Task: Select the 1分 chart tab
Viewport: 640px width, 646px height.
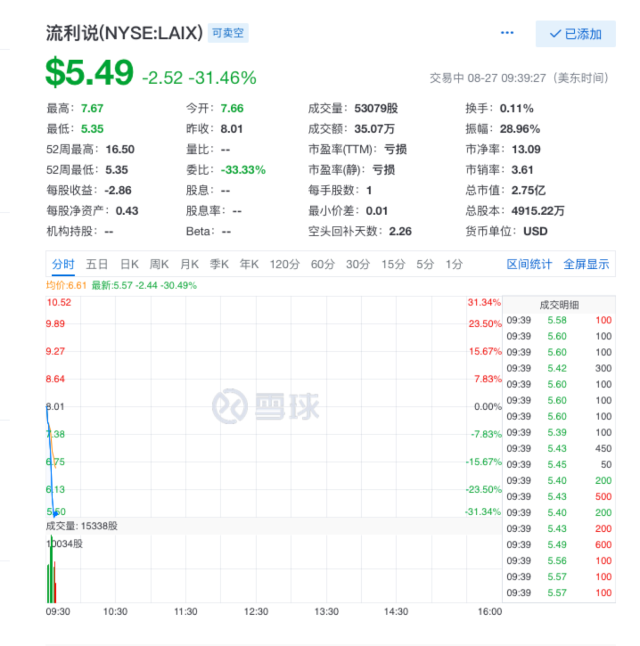Action: coord(454,264)
